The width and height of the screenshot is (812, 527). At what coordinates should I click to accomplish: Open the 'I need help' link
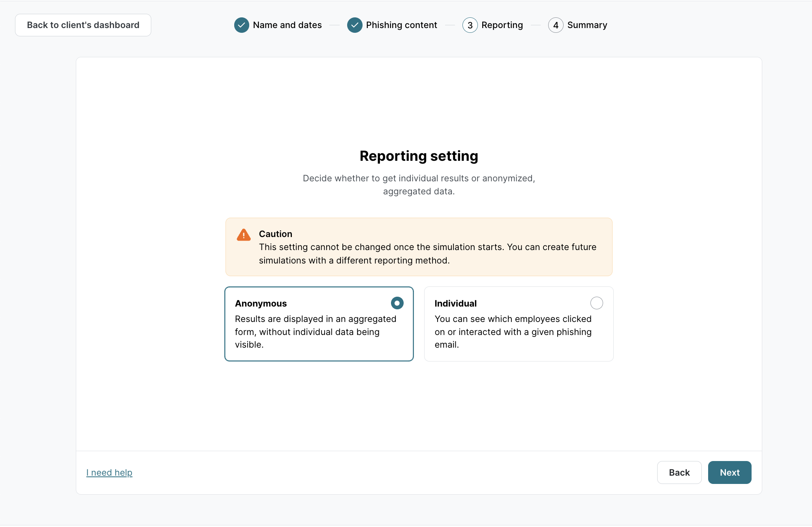pyautogui.click(x=109, y=472)
